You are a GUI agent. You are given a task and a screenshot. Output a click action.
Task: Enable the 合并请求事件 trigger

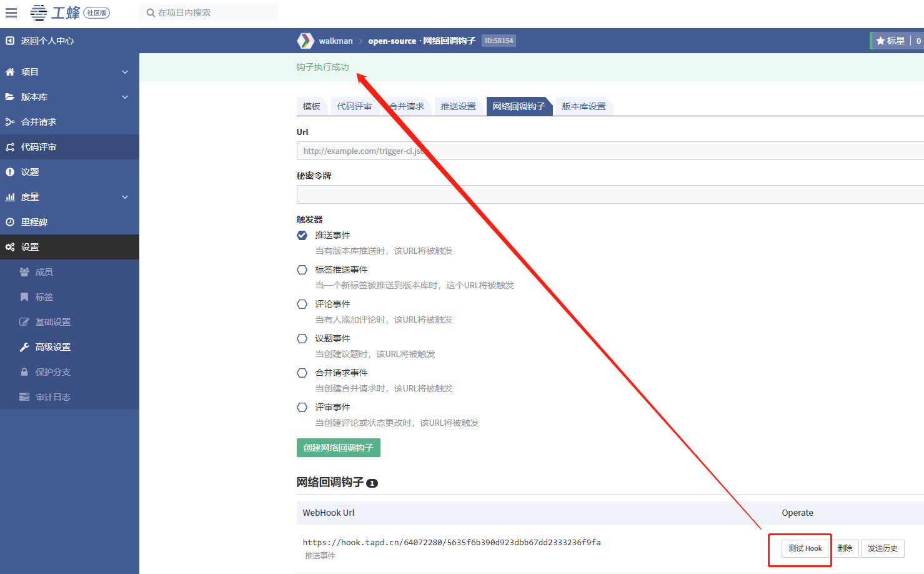click(x=302, y=373)
